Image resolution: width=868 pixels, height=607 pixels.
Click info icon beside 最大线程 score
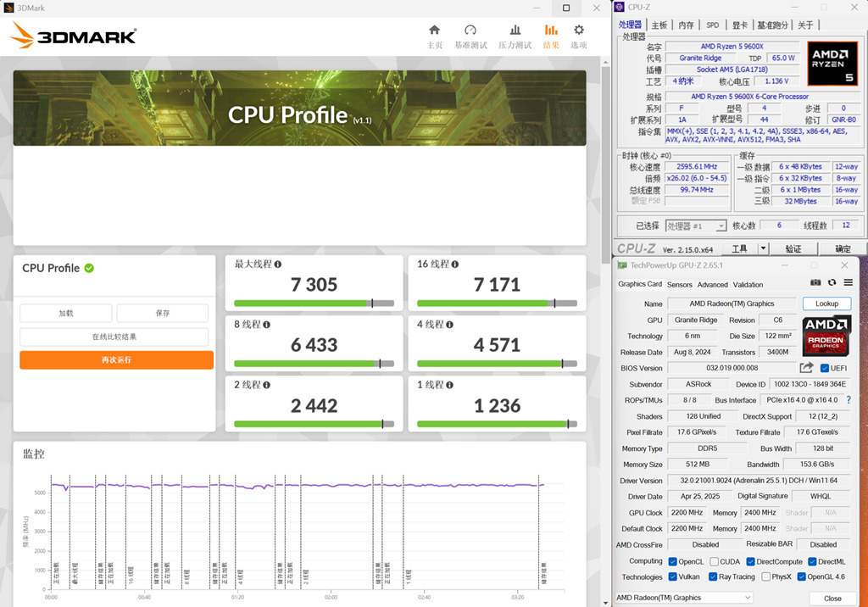coord(277,265)
